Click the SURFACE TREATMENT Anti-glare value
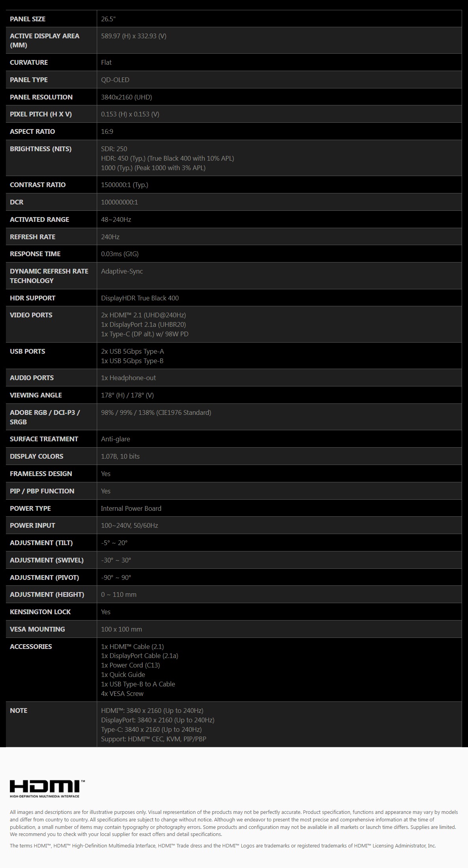468x868 pixels. pos(115,439)
